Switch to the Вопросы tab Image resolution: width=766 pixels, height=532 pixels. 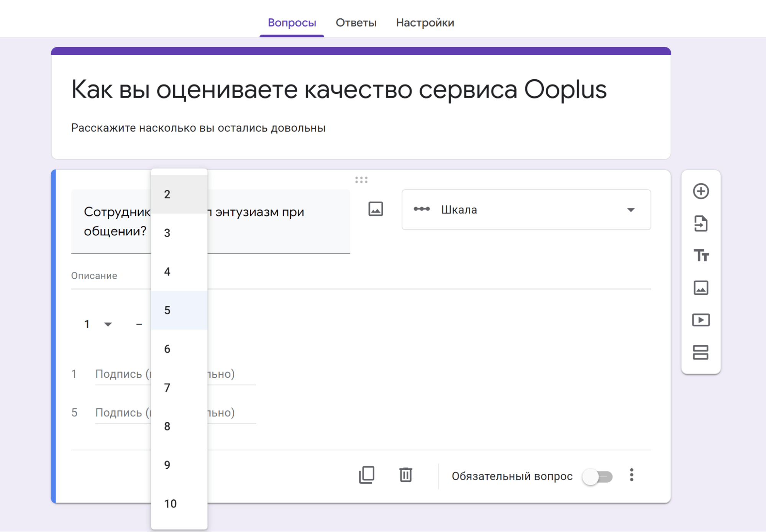coord(292,23)
